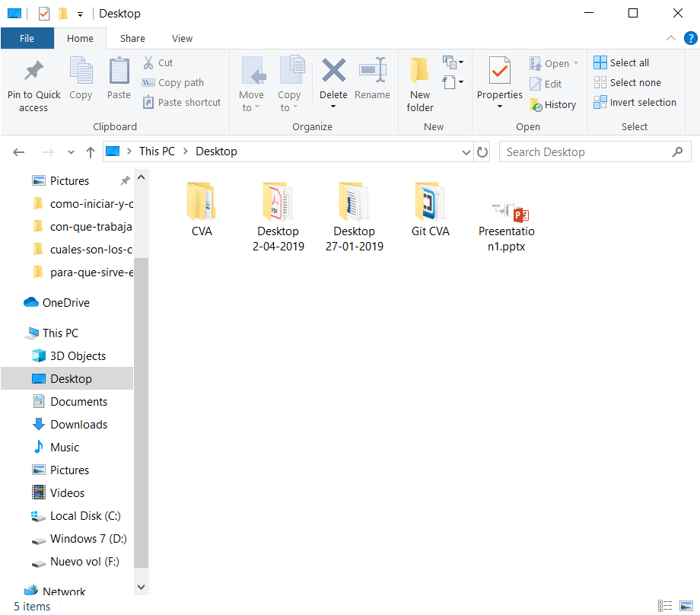Open the Delete options dropdown arrow

[333, 107]
